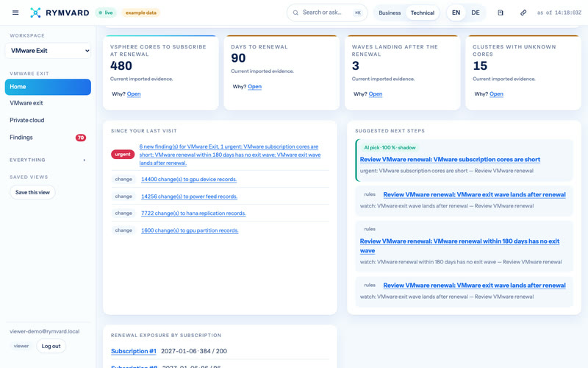The width and height of the screenshot is (588, 368).
Task: Click the live status indicator
Action: 106,13
